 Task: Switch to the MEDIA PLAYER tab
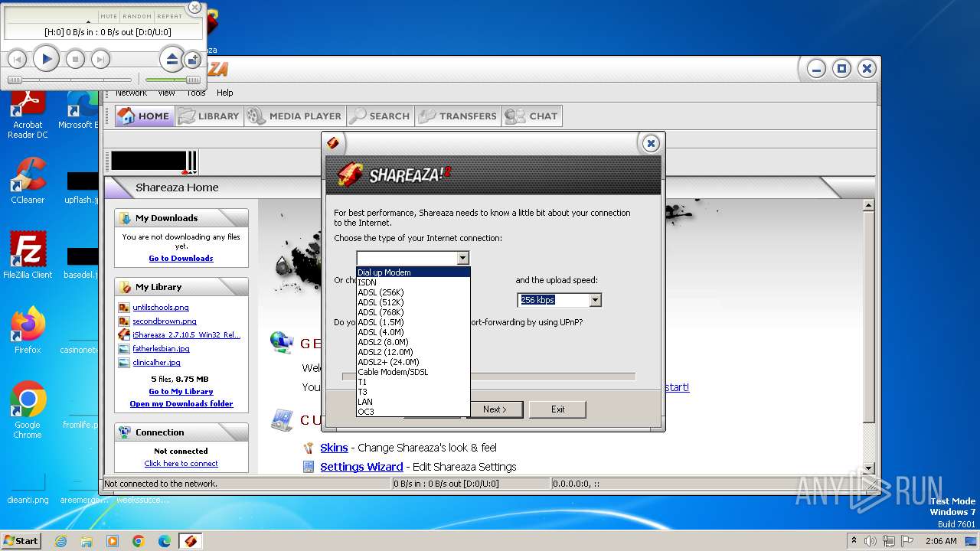pyautogui.click(x=295, y=116)
